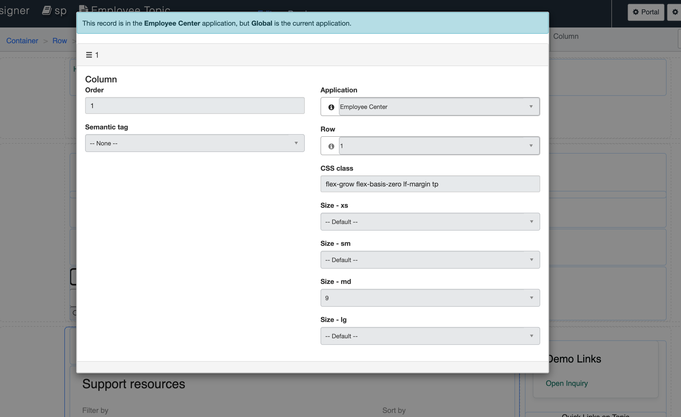The image size is (681, 417).
Task: Click the Demo Links heading
Action: point(575,359)
